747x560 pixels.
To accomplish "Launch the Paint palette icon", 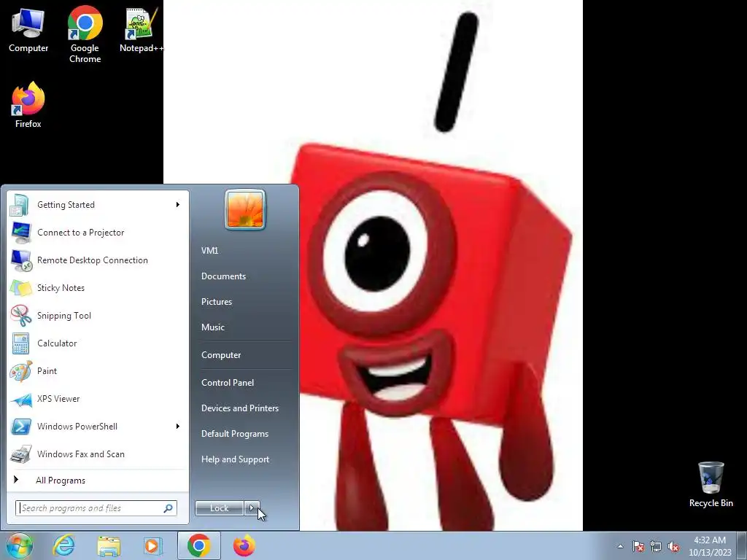I will click(x=20, y=371).
